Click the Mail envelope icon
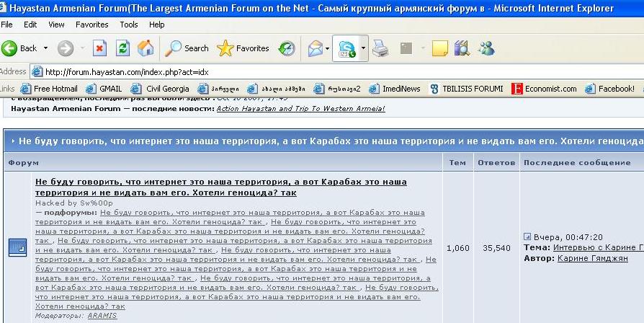The height and width of the screenshot is (323, 644). [316, 48]
